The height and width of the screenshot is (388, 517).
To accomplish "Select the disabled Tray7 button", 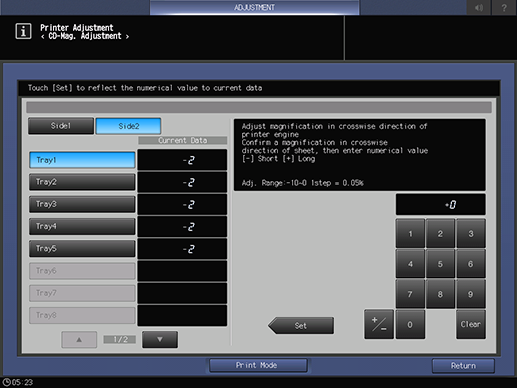I will click(x=82, y=293).
